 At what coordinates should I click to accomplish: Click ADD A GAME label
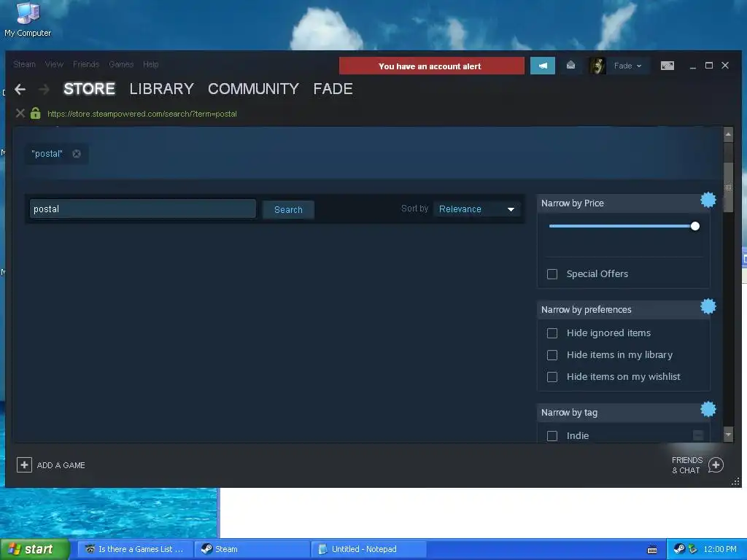61,465
